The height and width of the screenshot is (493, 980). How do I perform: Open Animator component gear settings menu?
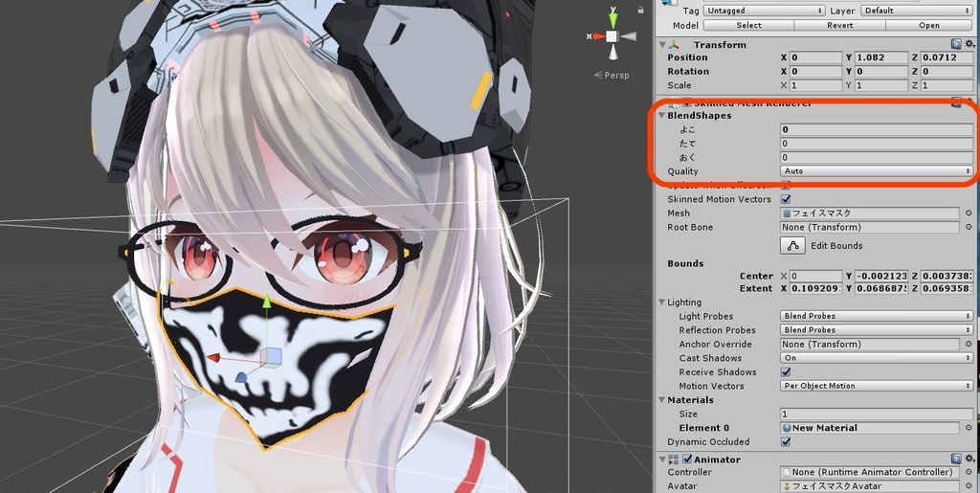(x=970, y=459)
